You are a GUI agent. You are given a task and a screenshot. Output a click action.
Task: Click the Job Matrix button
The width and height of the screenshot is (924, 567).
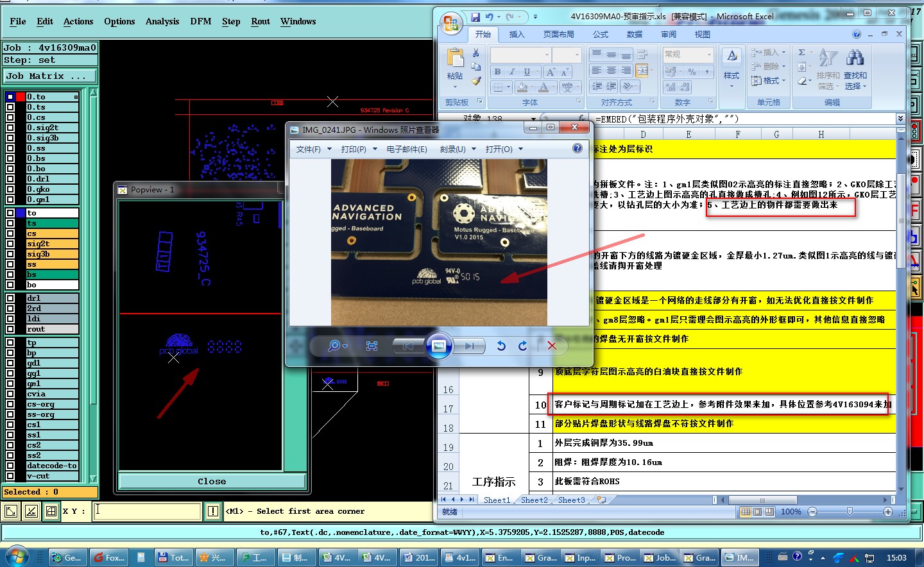[x=50, y=76]
